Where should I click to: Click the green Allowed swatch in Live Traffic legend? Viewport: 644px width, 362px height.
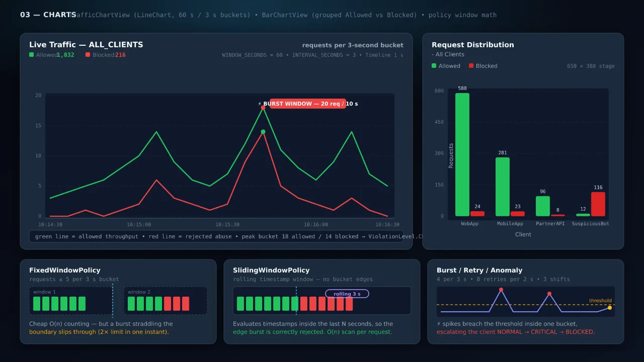pos(32,55)
